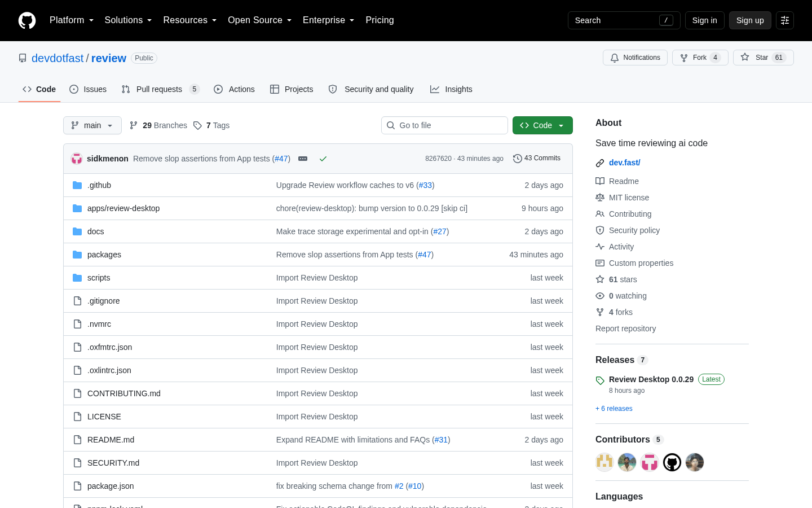The height and width of the screenshot is (508, 812).
Task: Click sidkmenon's avatar in commit bar
Action: (x=77, y=159)
